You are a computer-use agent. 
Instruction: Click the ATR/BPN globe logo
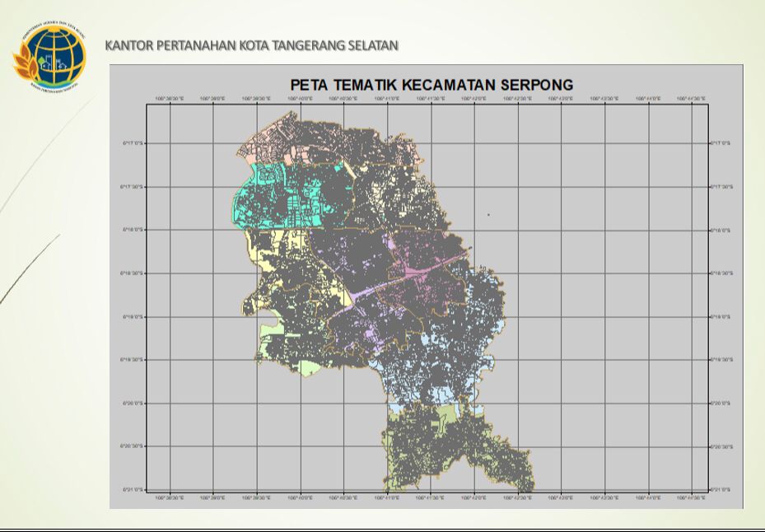(49, 58)
